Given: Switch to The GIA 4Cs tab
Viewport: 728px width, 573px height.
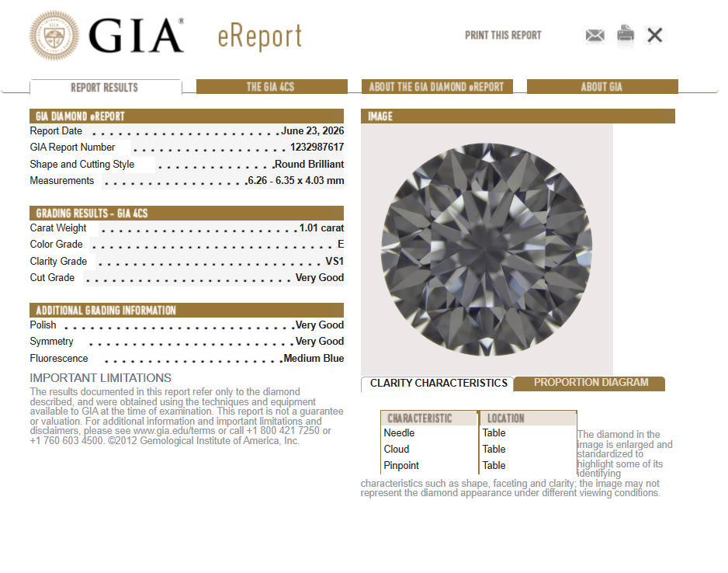Looking at the screenshot, I should tap(272, 86).
